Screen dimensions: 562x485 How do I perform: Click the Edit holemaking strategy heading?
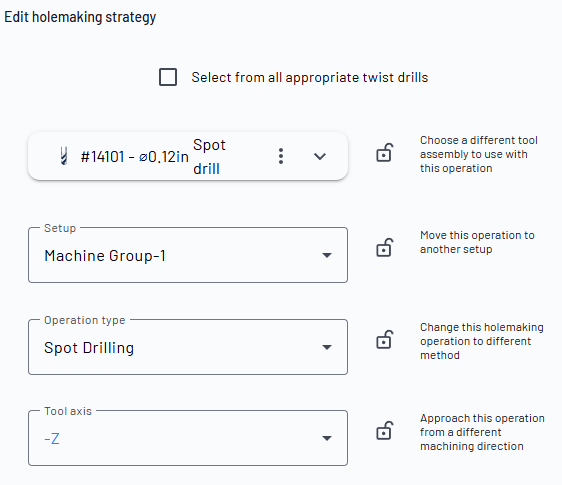click(80, 17)
